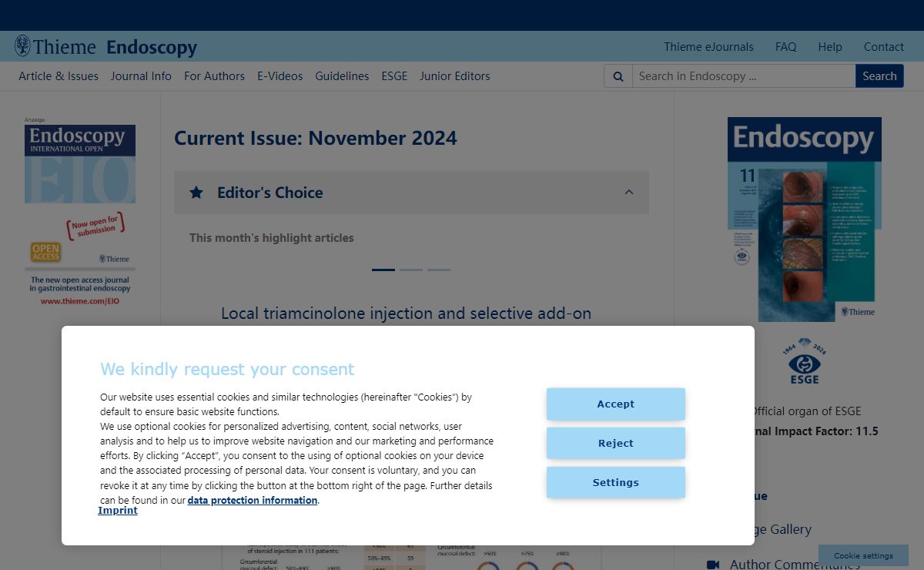Open the data protection information link
The width and height of the screenshot is (924, 570).
click(x=253, y=500)
